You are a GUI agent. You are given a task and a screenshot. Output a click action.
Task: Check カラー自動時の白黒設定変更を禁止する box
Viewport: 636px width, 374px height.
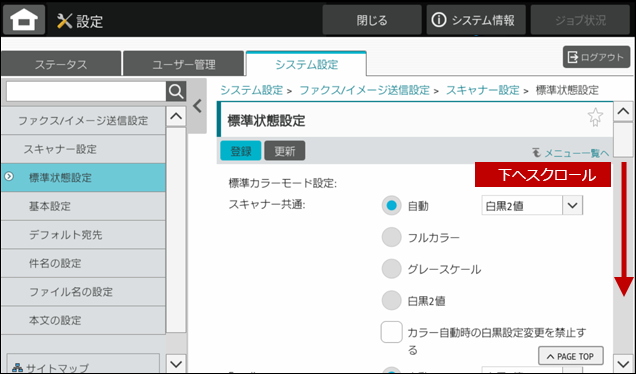[x=391, y=332]
